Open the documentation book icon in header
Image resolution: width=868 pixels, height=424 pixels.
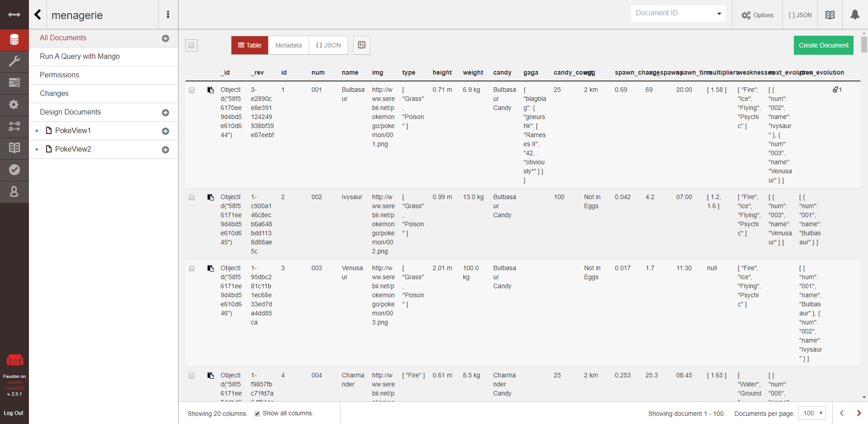[x=830, y=15]
